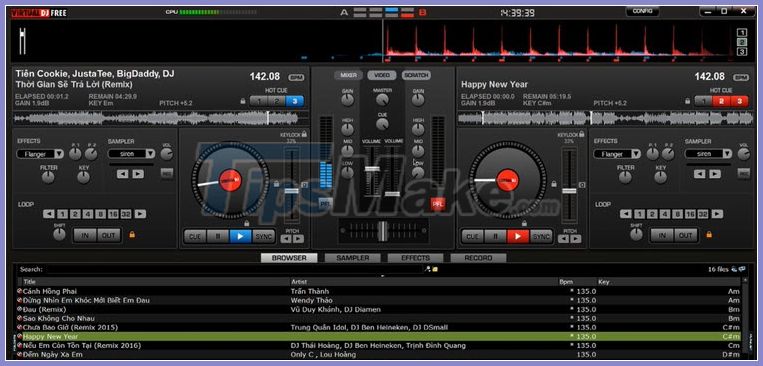763x366 pixels.
Task: Set loop IN point on left deck
Action: pos(86,236)
